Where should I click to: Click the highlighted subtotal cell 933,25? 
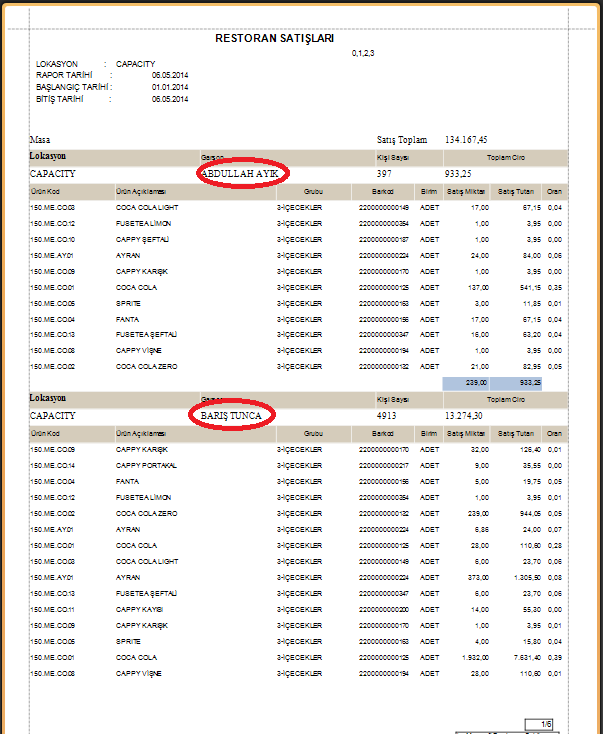516,383
